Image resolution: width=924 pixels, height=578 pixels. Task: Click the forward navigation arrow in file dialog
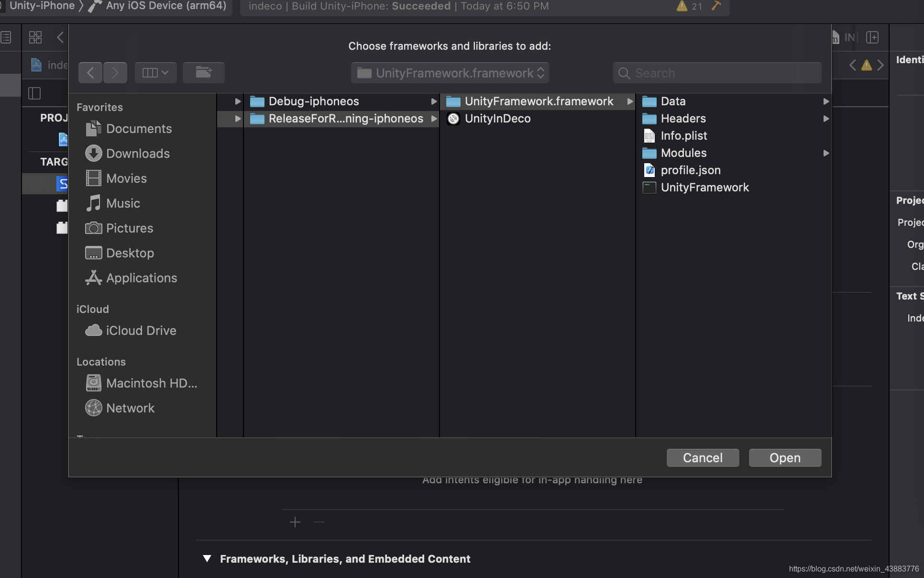115,73
